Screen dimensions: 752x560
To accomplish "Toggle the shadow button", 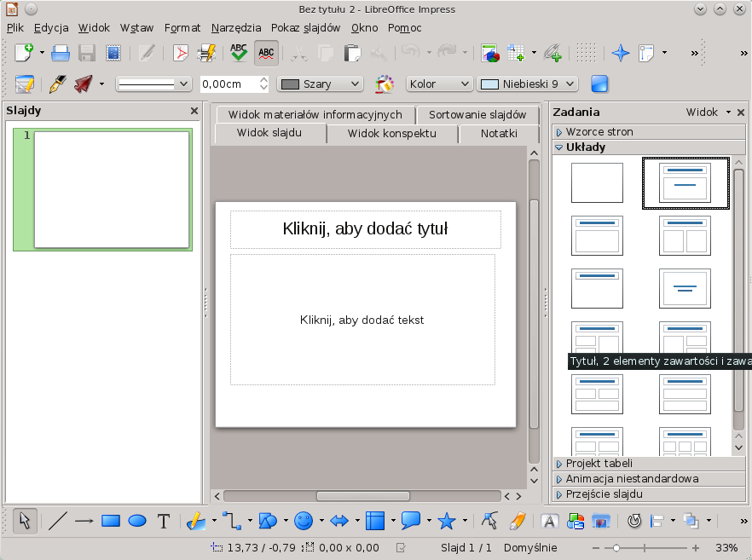I will click(x=599, y=84).
